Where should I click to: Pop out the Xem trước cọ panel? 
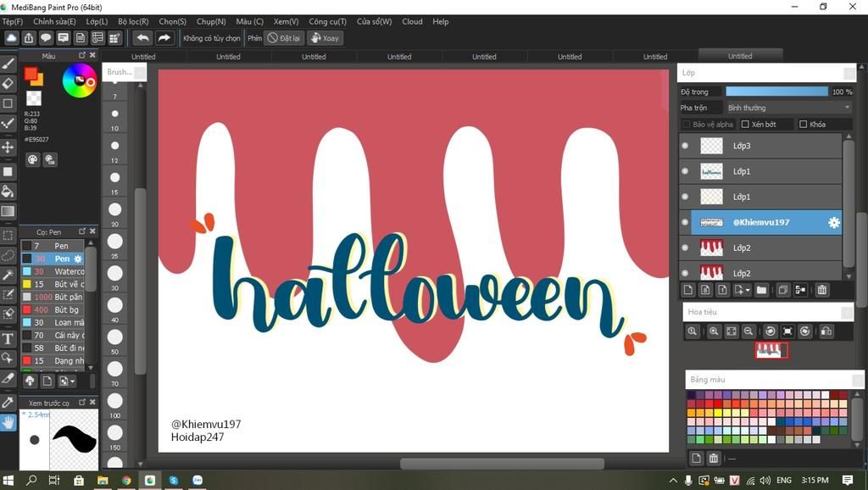click(82, 402)
